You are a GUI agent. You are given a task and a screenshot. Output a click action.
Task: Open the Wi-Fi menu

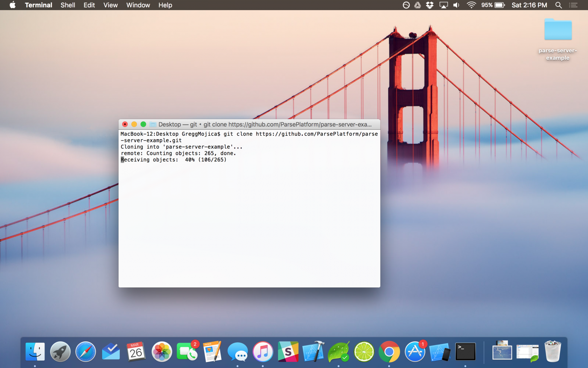pyautogui.click(x=471, y=5)
